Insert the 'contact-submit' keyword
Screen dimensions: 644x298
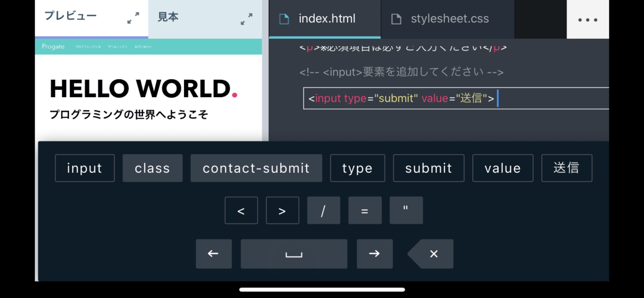pyautogui.click(x=256, y=168)
